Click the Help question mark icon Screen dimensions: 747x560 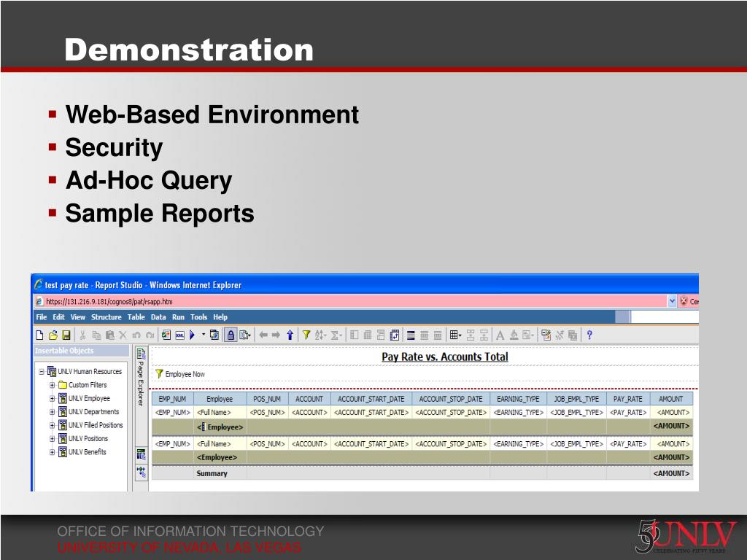(589, 335)
